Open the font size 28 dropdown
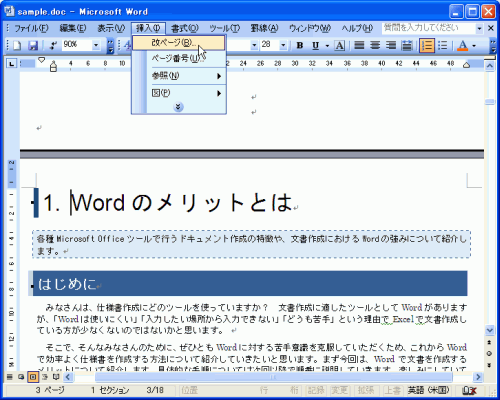Viewport: 500px width, 400px height. click(283, 45)
